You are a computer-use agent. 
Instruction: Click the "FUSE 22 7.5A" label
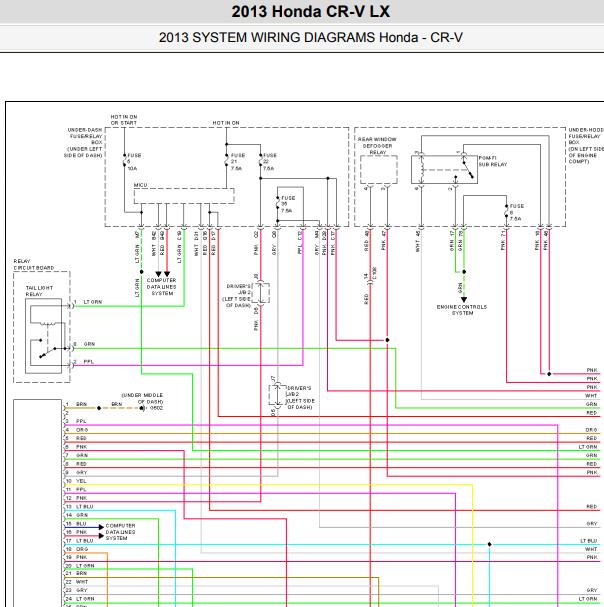[x=269, y=162]
